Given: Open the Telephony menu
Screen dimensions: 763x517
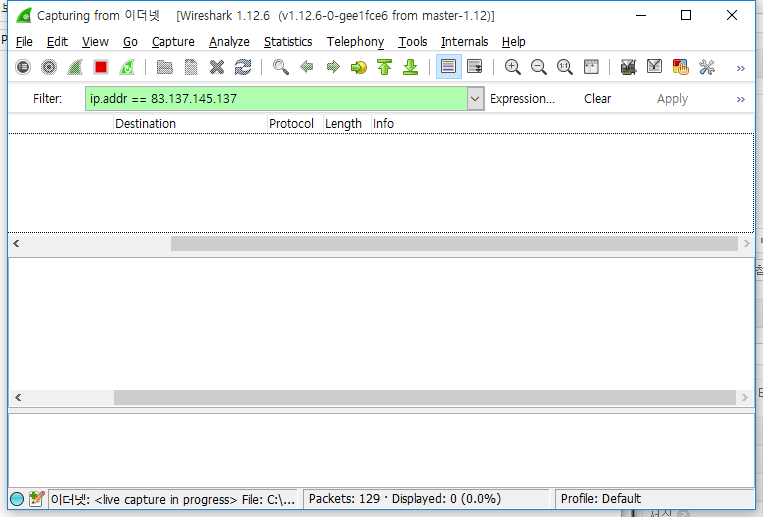Looking at the screenshot, I should pyautogui.click(x=355, y=42).
